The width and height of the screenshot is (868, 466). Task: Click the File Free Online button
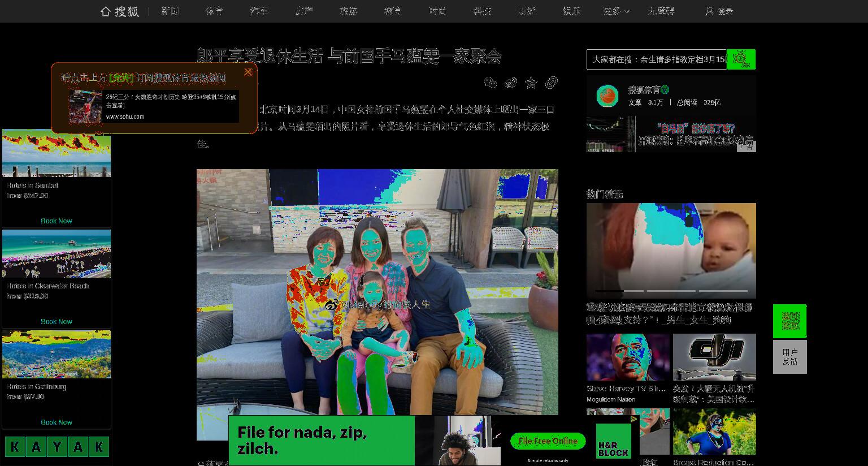[x=548, y=441]
